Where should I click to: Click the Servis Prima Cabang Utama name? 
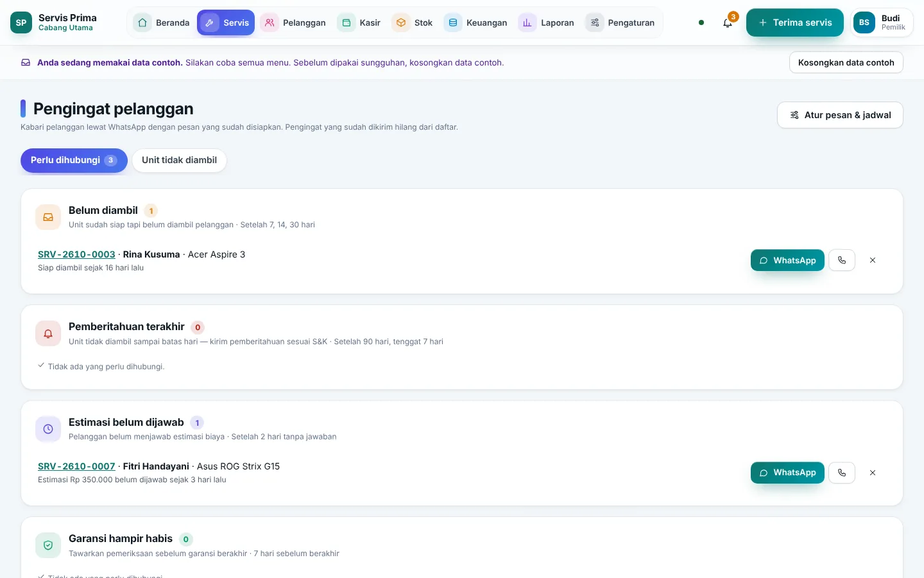coord(67,22)
